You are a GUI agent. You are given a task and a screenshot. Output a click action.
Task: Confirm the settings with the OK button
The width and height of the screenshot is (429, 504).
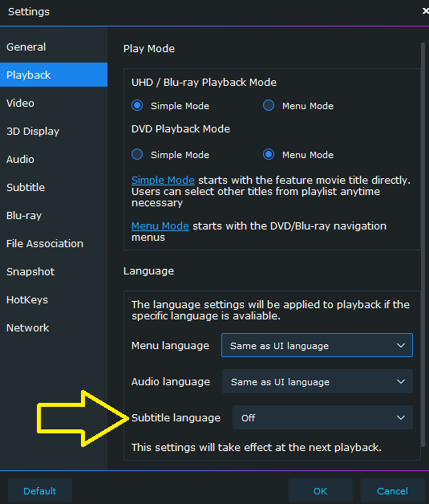tap(321, 491)
